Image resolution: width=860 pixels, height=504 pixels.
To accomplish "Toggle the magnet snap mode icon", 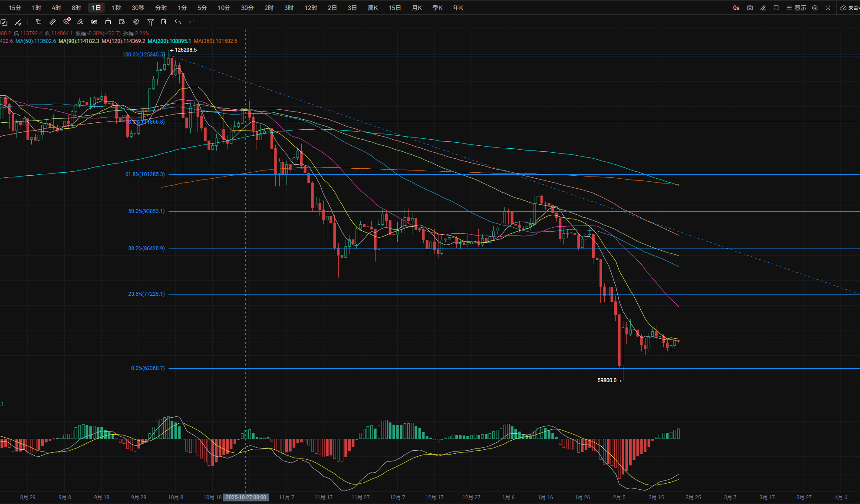I will pyautogui.click(x=136, y=22).
